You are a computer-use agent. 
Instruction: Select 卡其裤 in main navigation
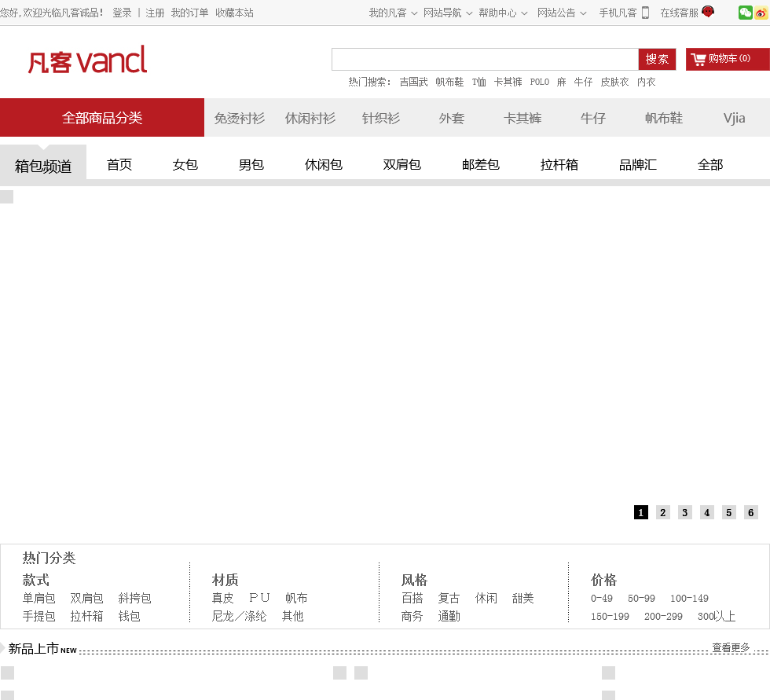[x=522, y=119]
